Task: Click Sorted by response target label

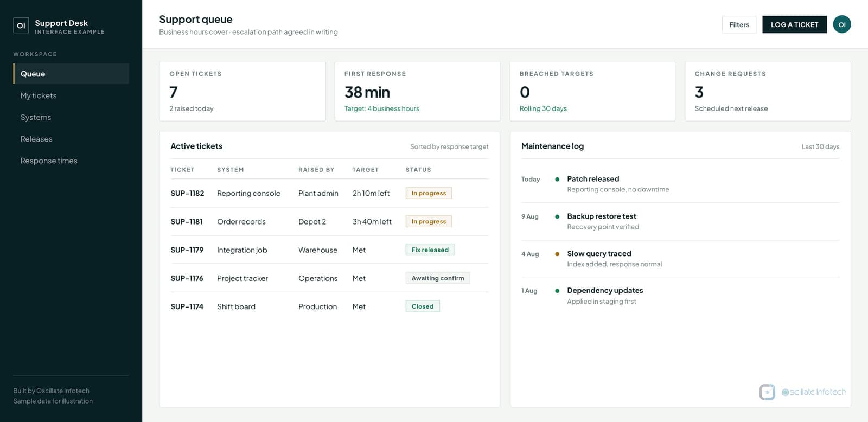Action: (449, 146)
